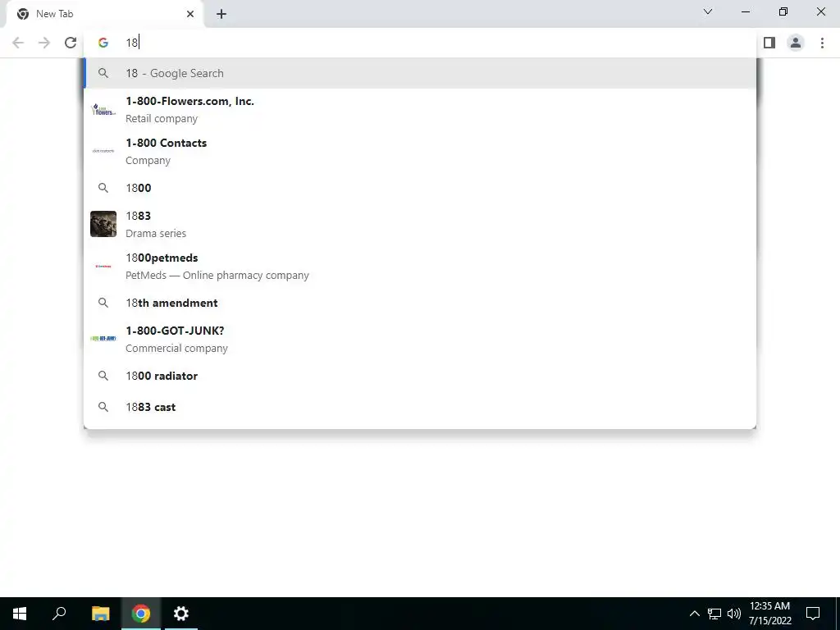Open the network tray icon
This screenshot has height=630, width=840.
(x=714, y=614)
